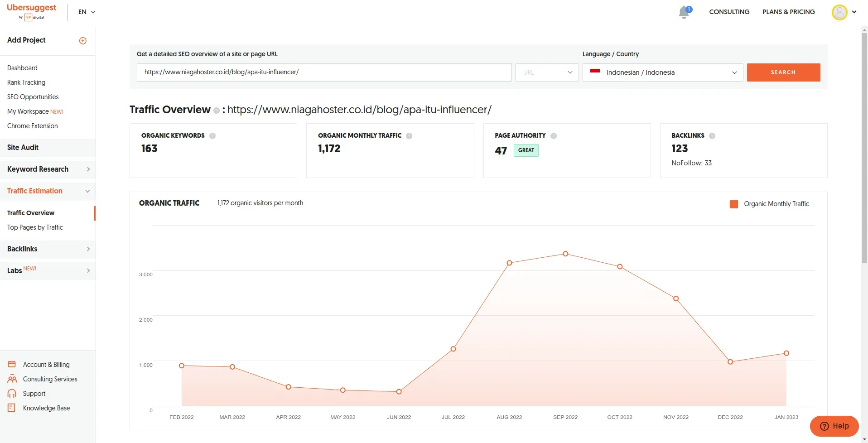Click the Add Project plus icon
This screenshot has height=443, width=868.
pyautogui.click(x=83, y=41)
